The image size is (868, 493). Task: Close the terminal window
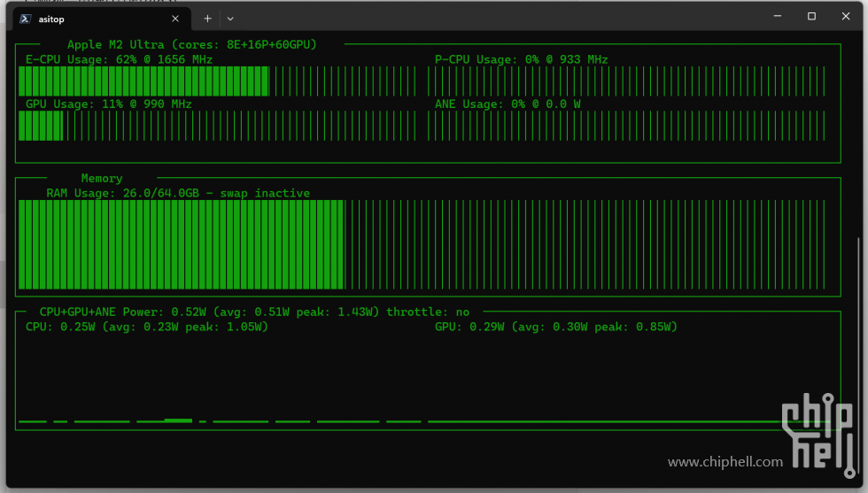845,16
